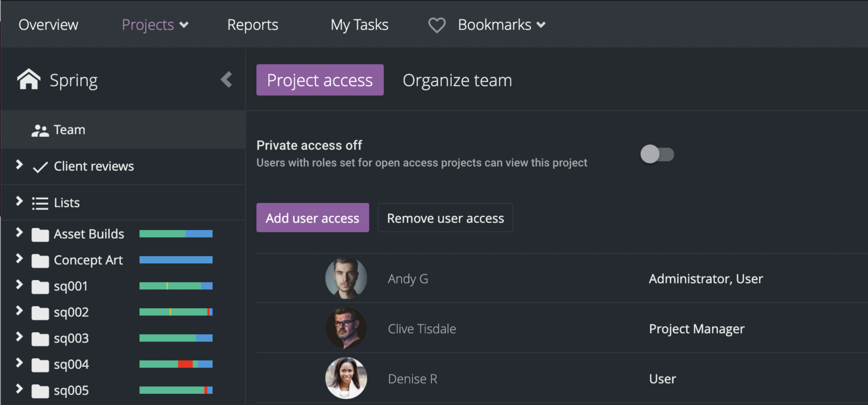Click the Asset Builds folder icon
868x405 pixels.
coord(40,234)
